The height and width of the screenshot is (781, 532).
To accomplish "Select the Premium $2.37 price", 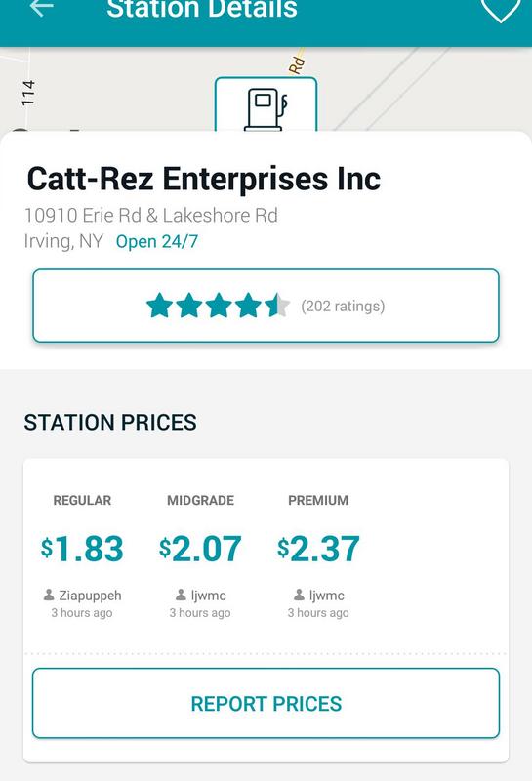I will tap(318, 549).
